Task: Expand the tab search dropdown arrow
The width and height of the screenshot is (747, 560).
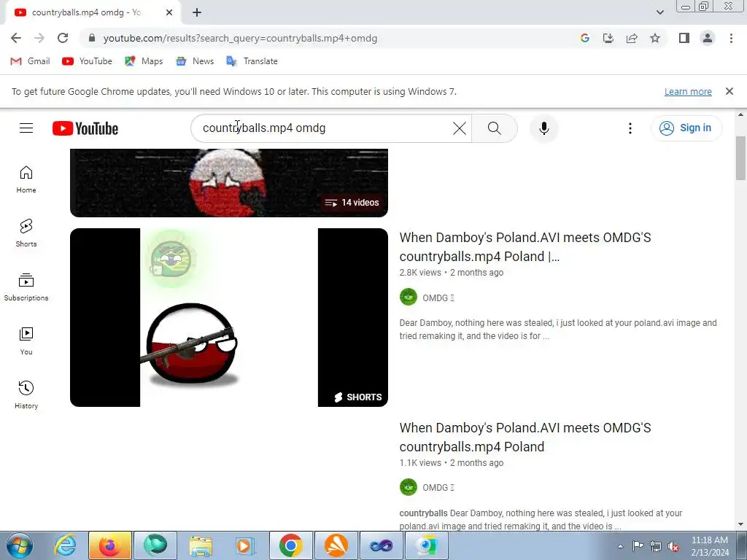Action: click(x=659, y=13)
